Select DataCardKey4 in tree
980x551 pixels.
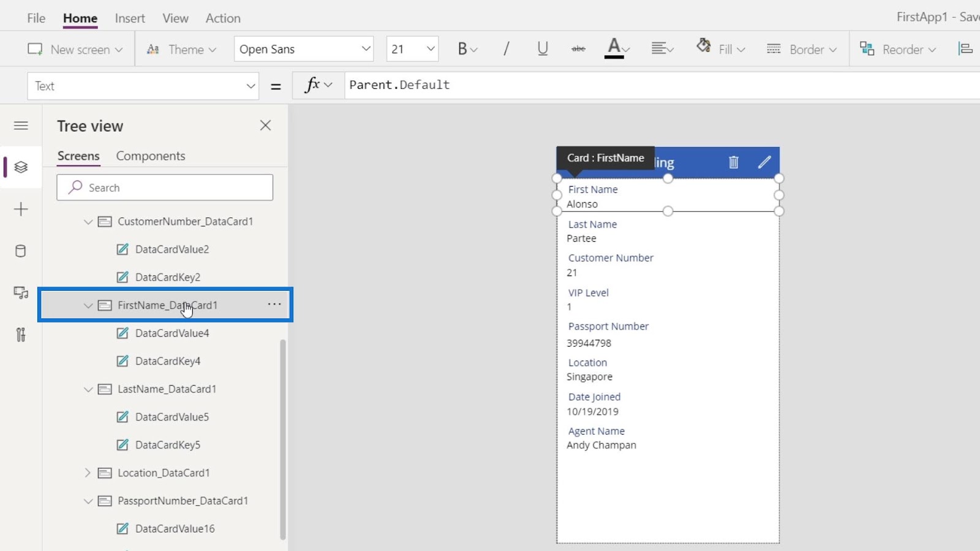[168, 361]
